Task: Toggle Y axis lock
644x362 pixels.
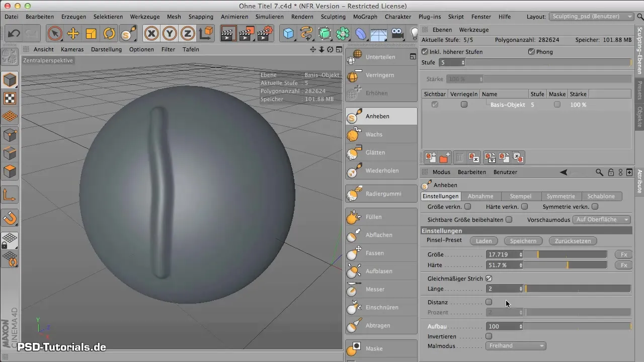Action: [x=170, y=34]
